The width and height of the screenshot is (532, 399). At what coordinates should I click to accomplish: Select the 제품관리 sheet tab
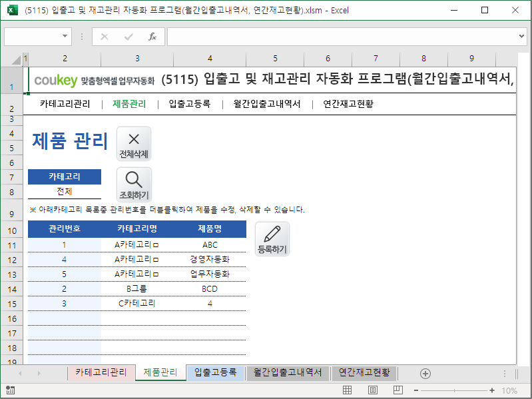click(160, 372)
